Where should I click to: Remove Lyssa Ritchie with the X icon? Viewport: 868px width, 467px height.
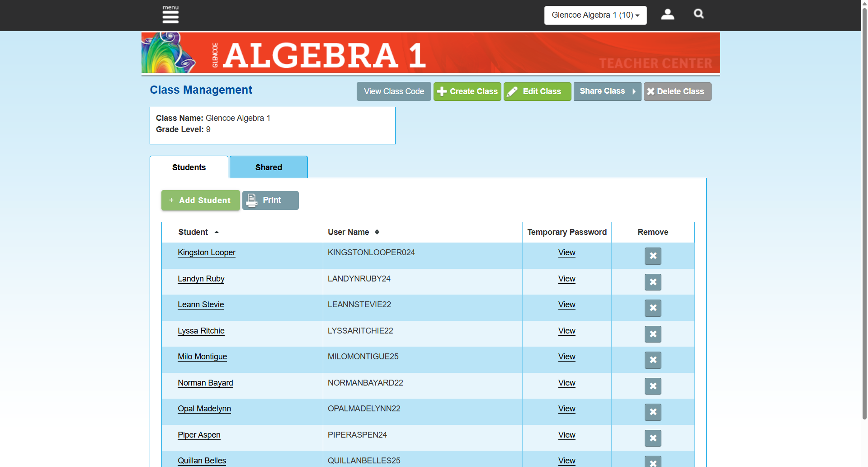[x=653, y=334]
